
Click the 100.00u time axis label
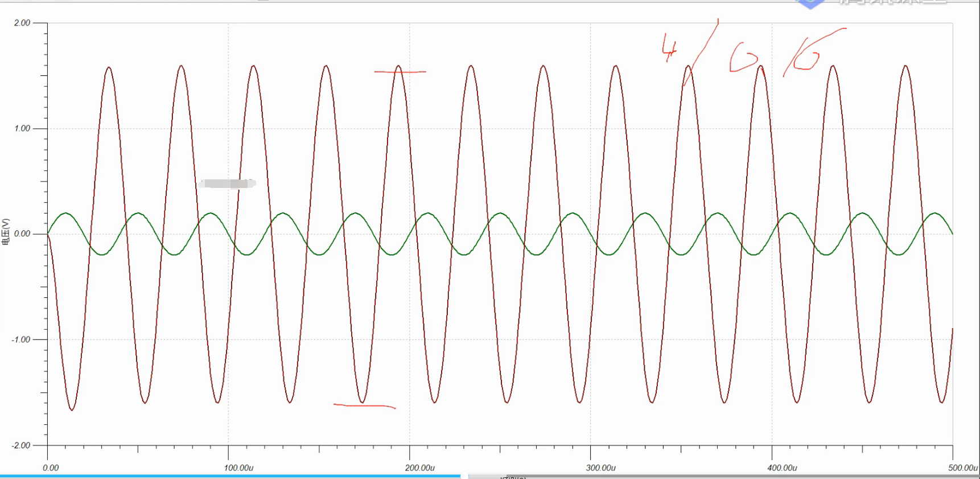(239, 468)
